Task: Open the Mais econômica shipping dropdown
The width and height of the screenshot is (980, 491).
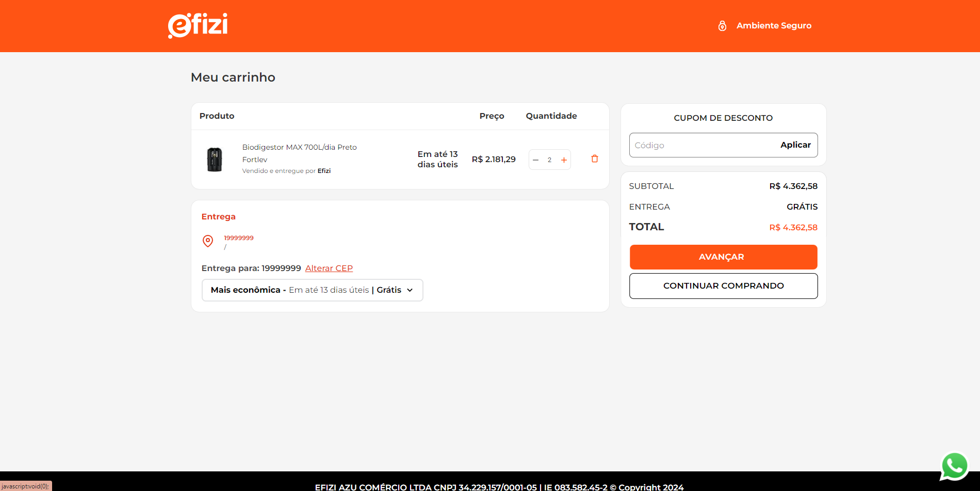Action: (x=312, y=290)
